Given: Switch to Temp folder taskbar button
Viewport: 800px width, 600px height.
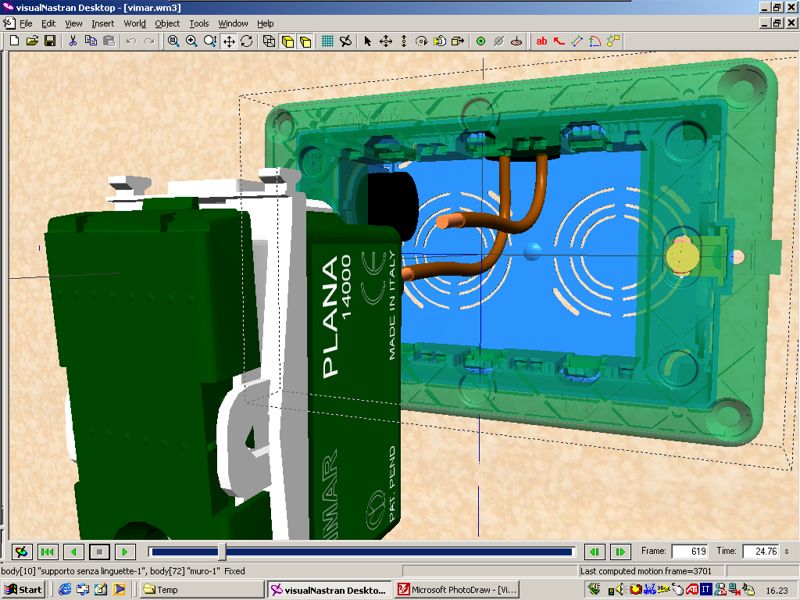Looking at the screenshot, I should click(x=202, y=590).
